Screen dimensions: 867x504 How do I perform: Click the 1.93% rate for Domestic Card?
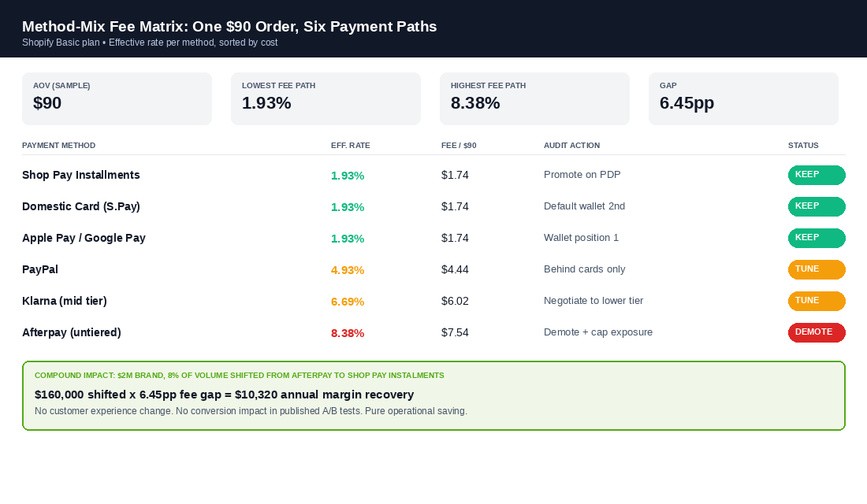point(348,207)
